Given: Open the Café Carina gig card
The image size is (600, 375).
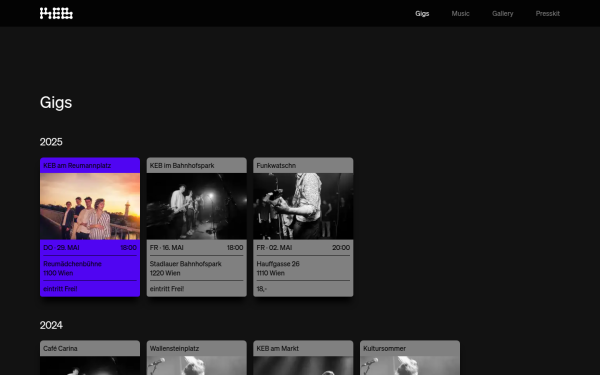Looking at the screenshot, I should [x=90, y=357].
